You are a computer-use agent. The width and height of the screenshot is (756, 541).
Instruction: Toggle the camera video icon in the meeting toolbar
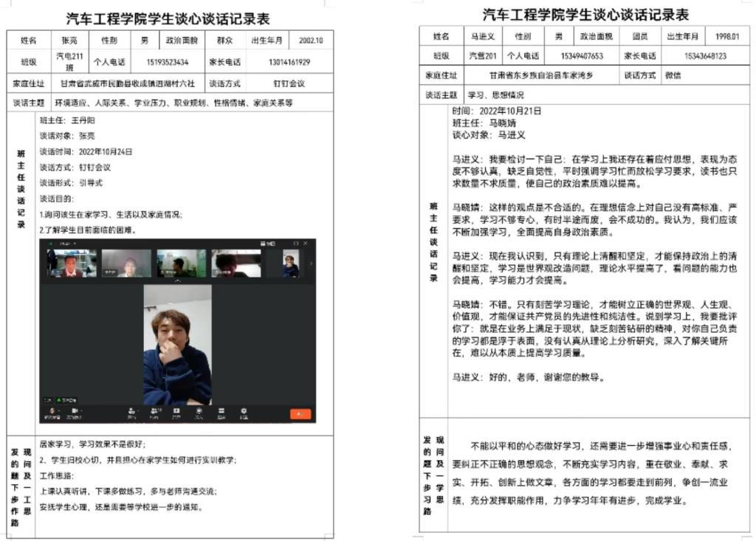click(74, 410)
